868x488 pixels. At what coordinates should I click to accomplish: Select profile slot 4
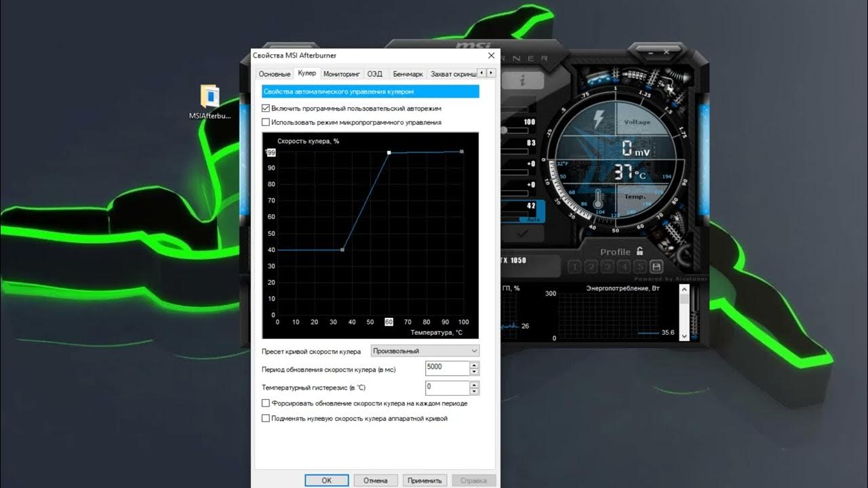(x=624, y=266)
